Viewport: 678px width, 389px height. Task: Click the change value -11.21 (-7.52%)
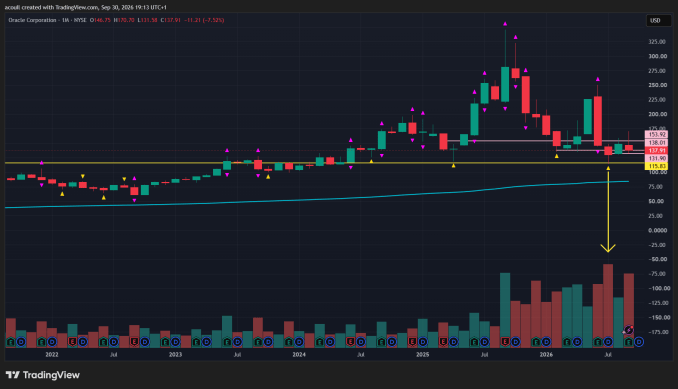(204, 20)
